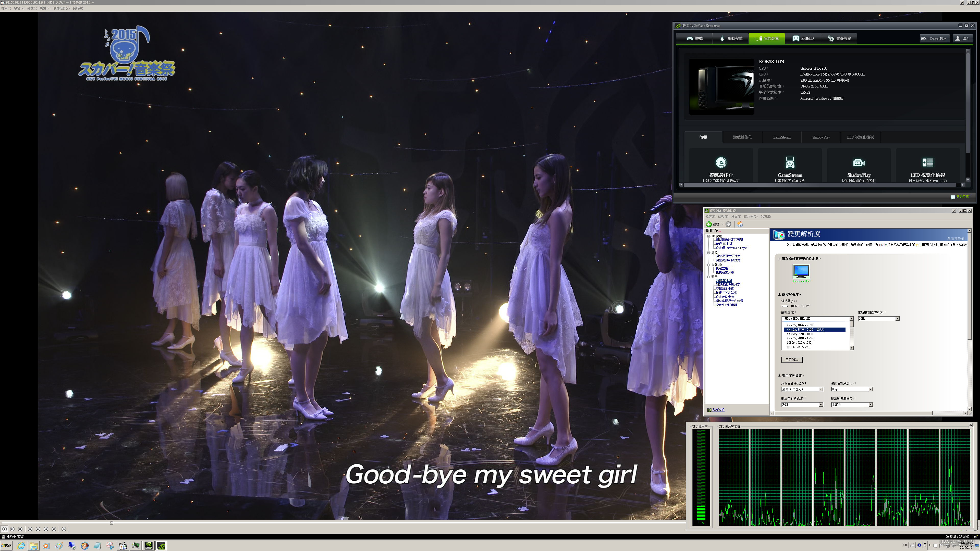Screen dimensions: 980x551
Task: Click the frame-step button in the player controls
Action: pos(64,529)
